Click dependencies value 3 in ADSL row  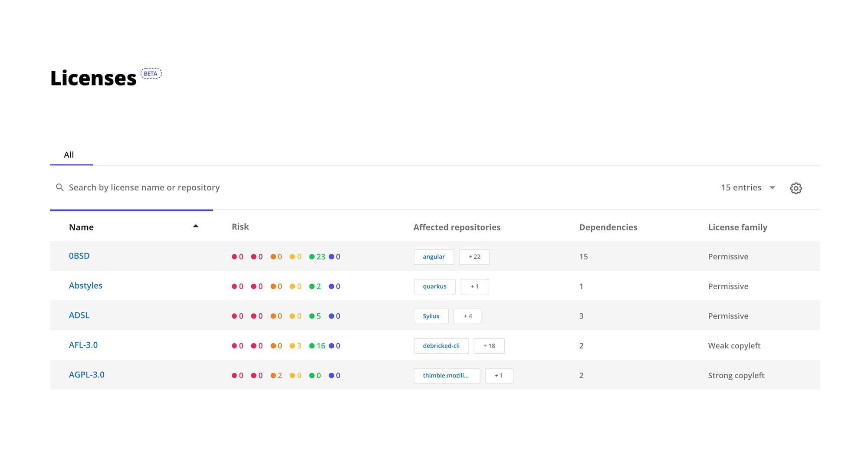click(x=581, y=316)
